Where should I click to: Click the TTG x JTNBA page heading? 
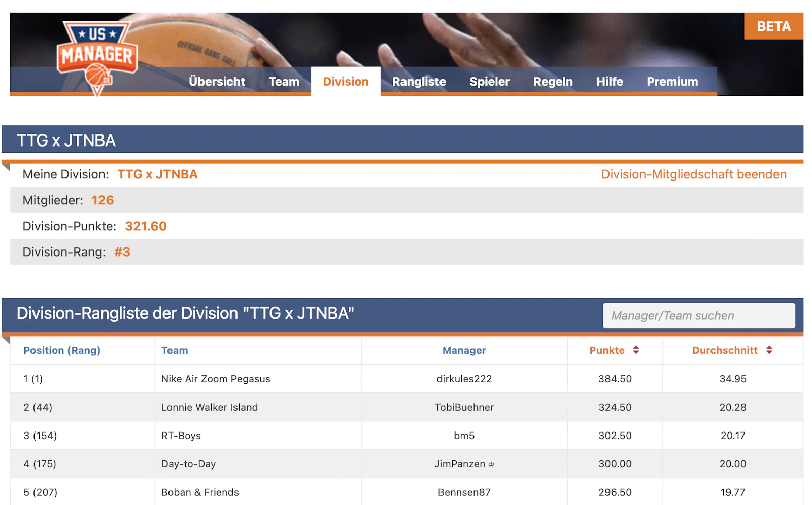click(x=66, y=140)
